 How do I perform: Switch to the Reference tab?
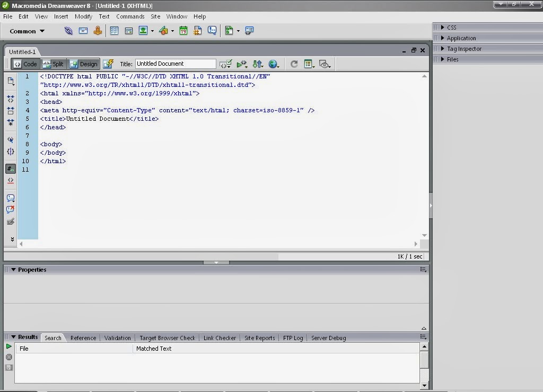(x=83, y=338)
